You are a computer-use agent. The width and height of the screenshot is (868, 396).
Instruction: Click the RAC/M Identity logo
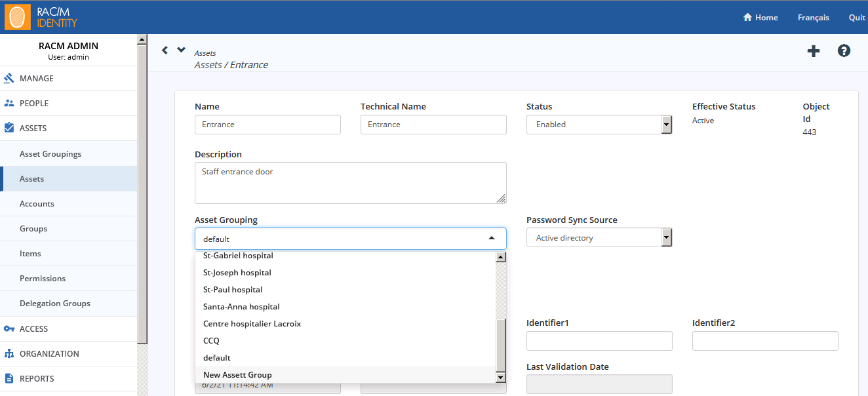(x=41, y=17)
